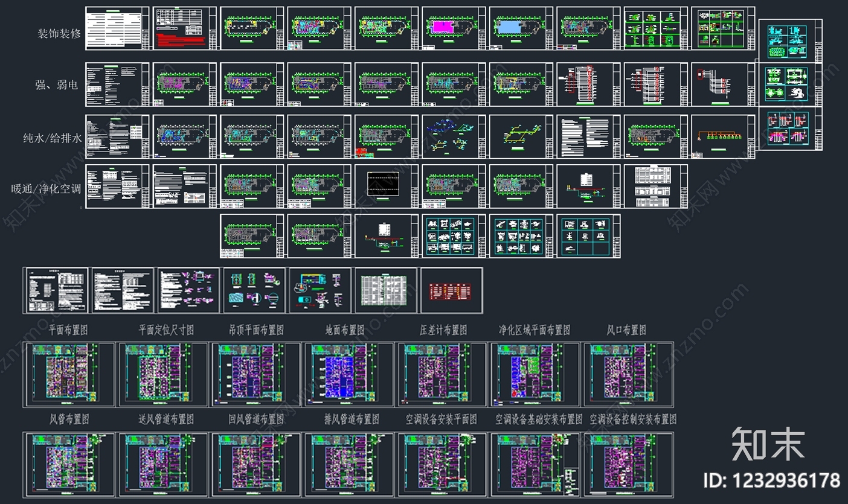This screenshot has width=848, height=504.
Task: Open the drawing sheet under 风管布置图
Action: click(x=69, y=464)
